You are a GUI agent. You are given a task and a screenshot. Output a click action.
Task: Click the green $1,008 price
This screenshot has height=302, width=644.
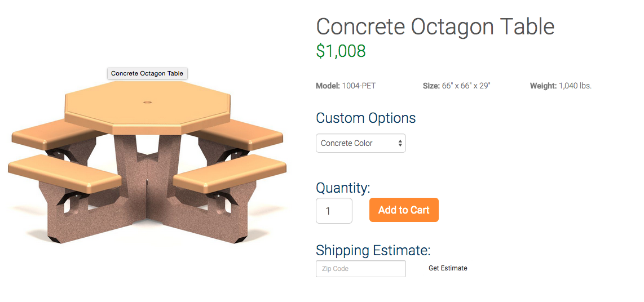tap(341, 51)
